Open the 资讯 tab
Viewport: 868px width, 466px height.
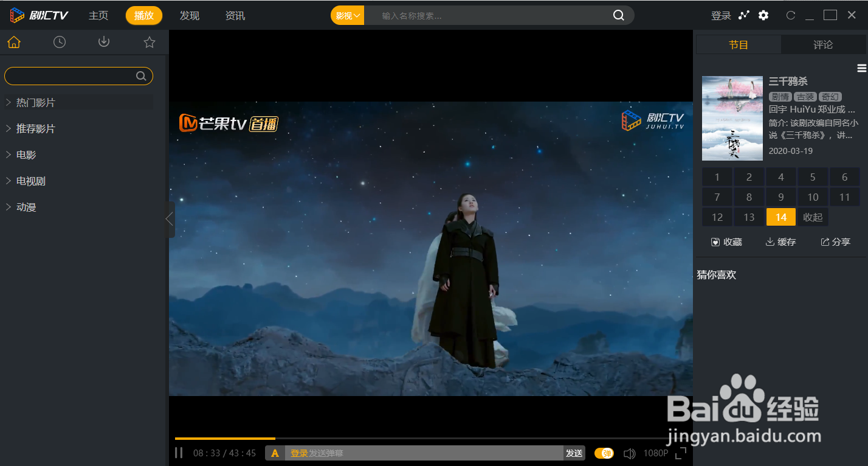pyautogui.click(x=235, y=15)
